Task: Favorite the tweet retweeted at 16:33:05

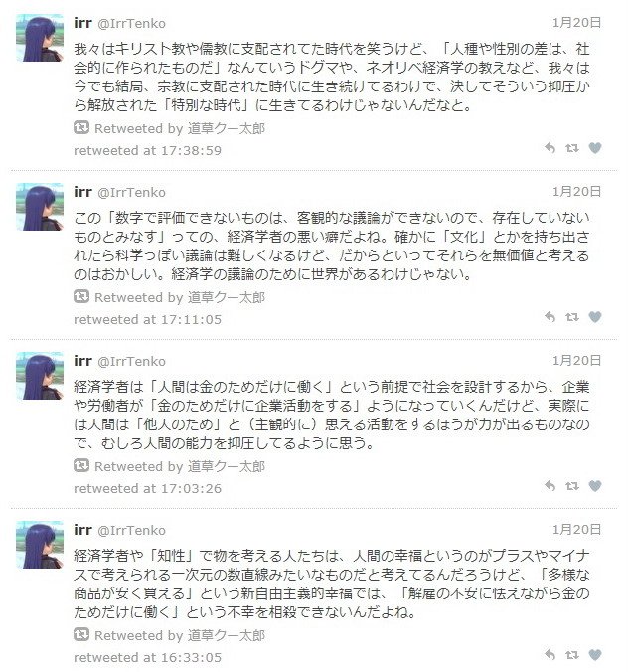Action: pos(595,655)
